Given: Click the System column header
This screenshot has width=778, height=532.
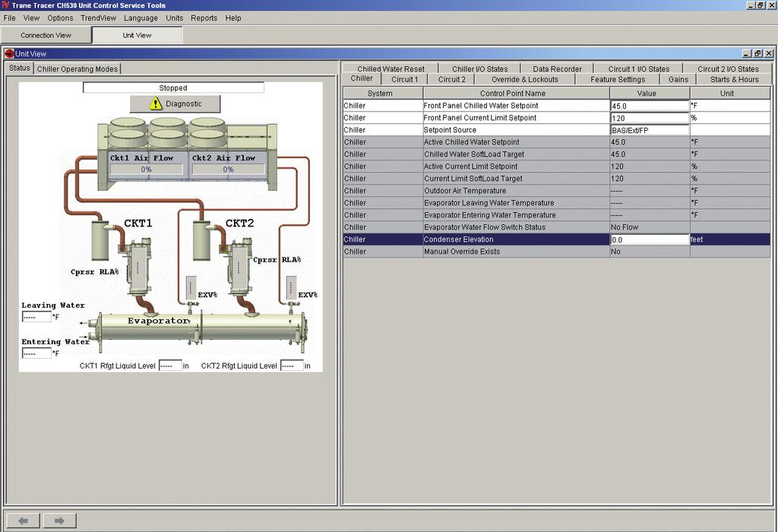Looking at the screenshot, I should click(383, 93).
